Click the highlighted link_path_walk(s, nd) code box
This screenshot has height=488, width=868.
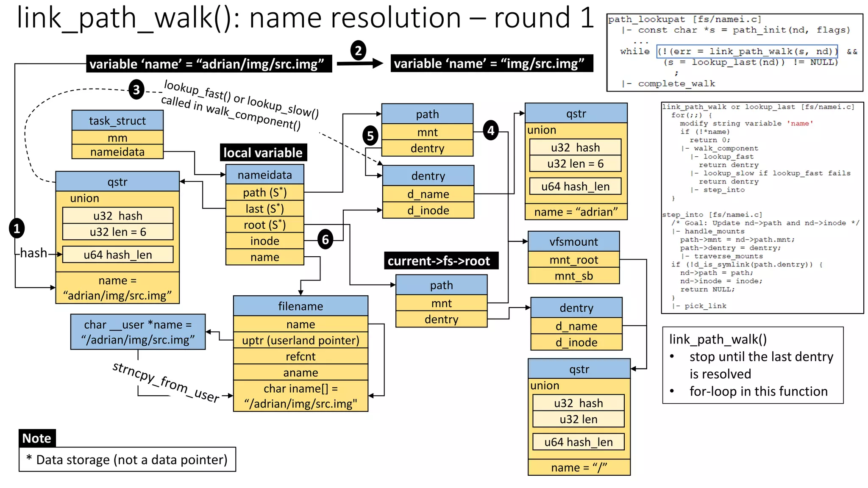point(747,51)
